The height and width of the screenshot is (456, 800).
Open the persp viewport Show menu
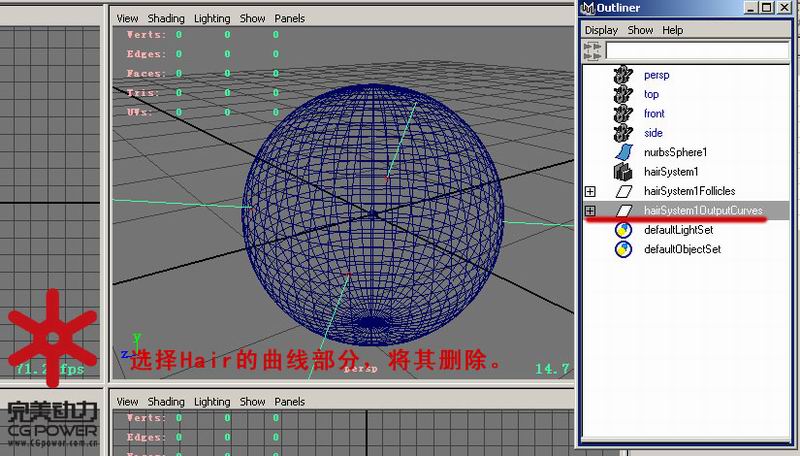(x=252, y=18)
